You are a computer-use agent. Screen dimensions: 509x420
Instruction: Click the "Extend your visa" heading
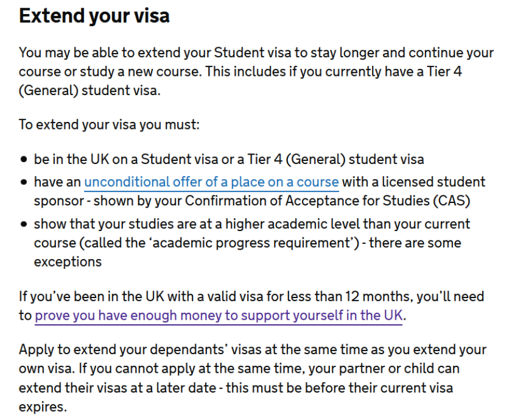pyautogui.click(x=94, y=16)
